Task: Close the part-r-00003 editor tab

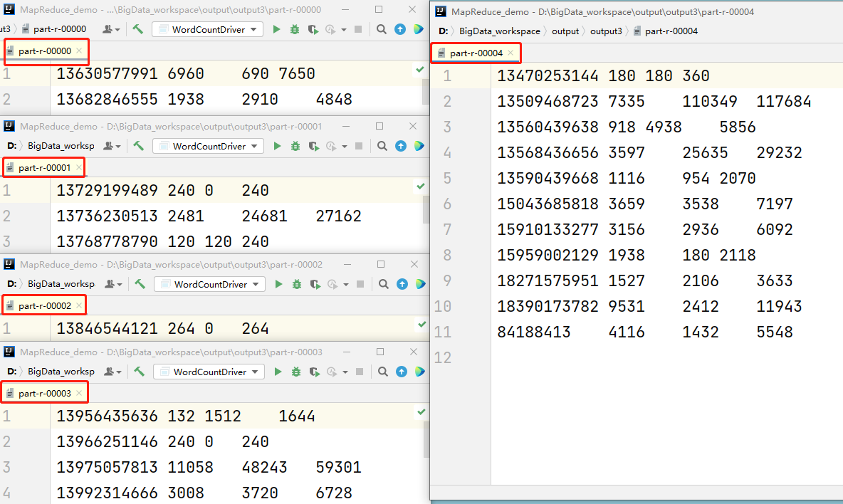Action: pyautogui.click(x=79, y=393)
